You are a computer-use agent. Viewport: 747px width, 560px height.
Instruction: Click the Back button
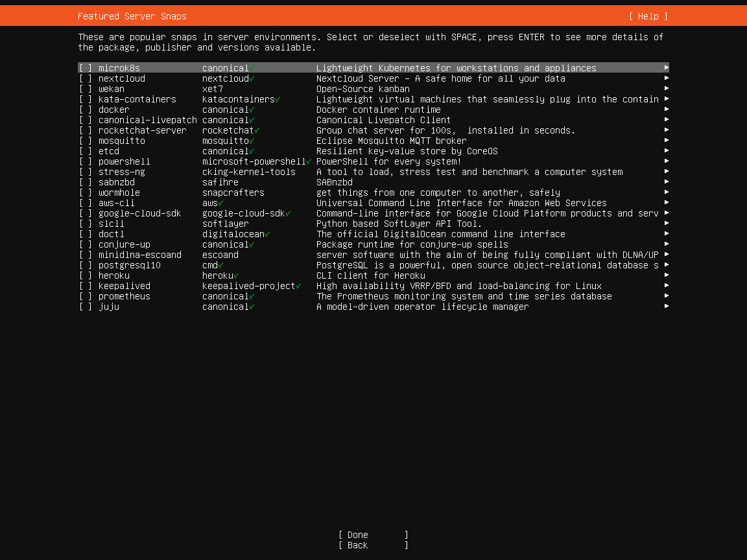click(373, 545)
